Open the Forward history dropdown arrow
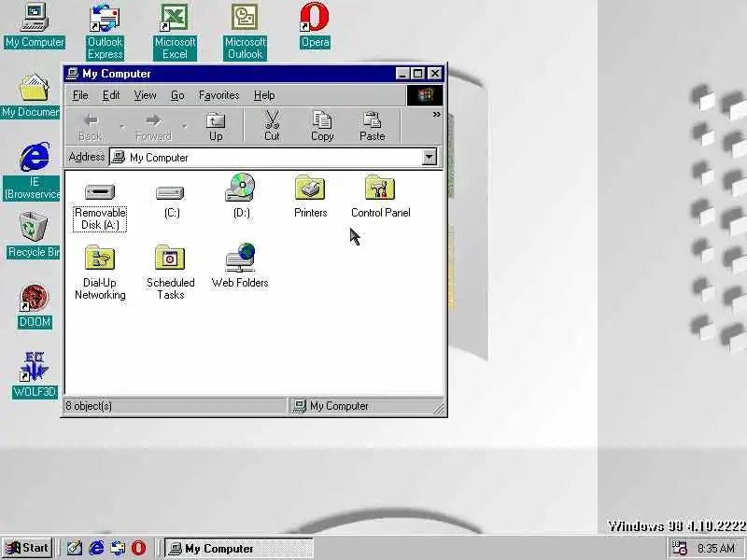 tap(184, 126)
